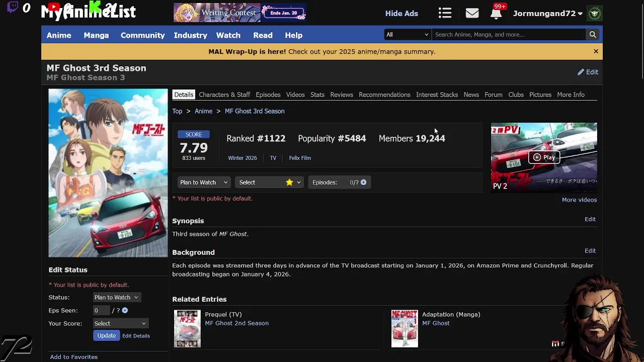
Task: Switch to the Recommendations tab
Action: click(x=384, y=95)
